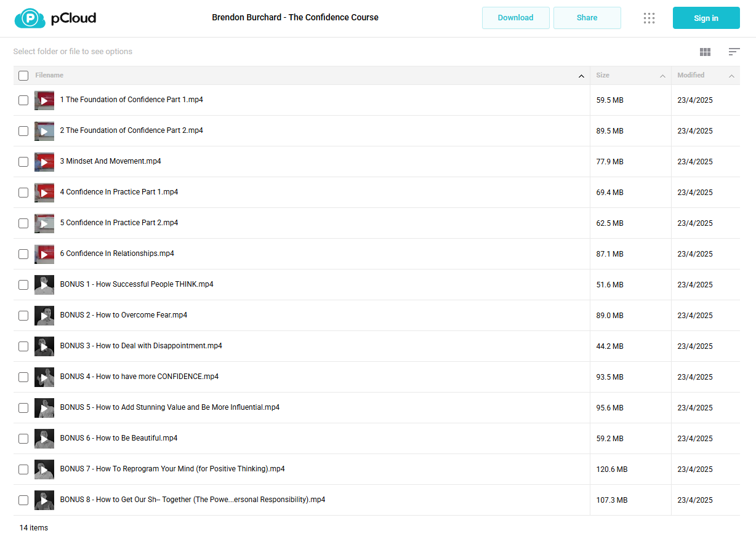Click the pCloud logo
Screen dimensions: 756x547
click(55, 18)
